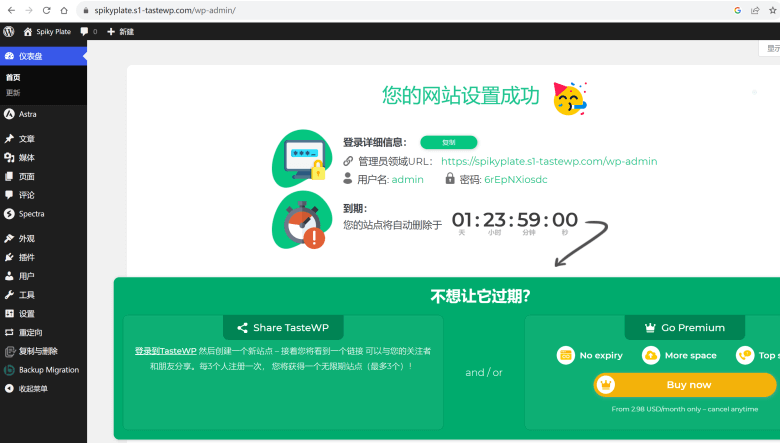The image size is (780, 443).
Task: Click the browser back arrow
Action: click(11, 10)
